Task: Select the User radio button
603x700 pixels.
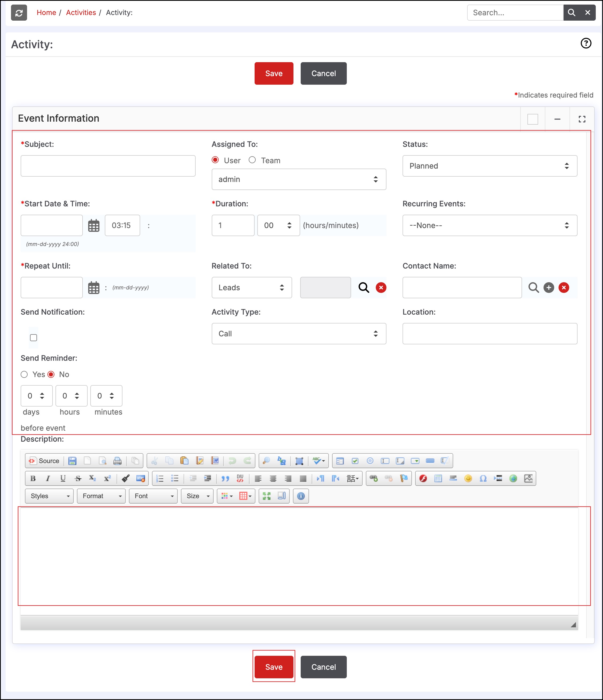Action: [215, 160]
